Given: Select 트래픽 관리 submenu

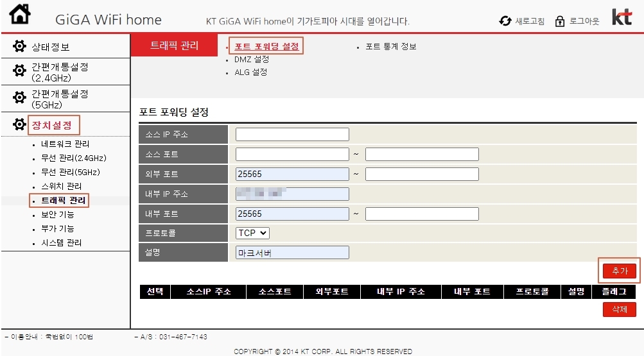Looking at the screenshot, I should pyautogui.click(x=64, y=200).
